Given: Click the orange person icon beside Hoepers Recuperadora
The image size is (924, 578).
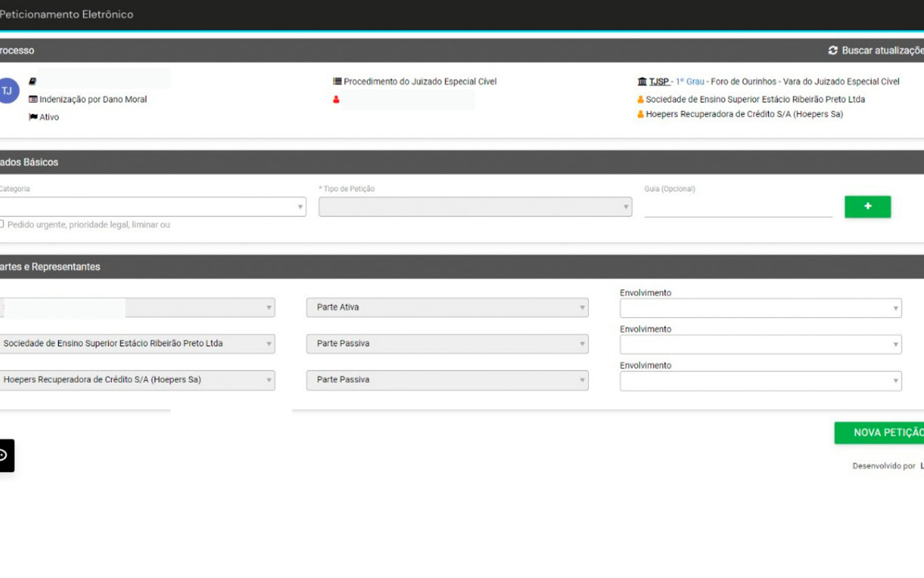Looking at the screenshot, I should coord(640,114).
